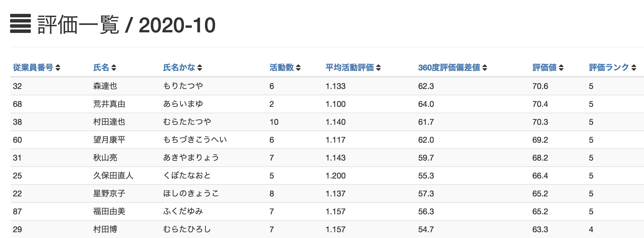644x238 pixels.
Task: Click sort arrows beside 平均活動評価
Action: pyautogui.click(x=379, y=68)
